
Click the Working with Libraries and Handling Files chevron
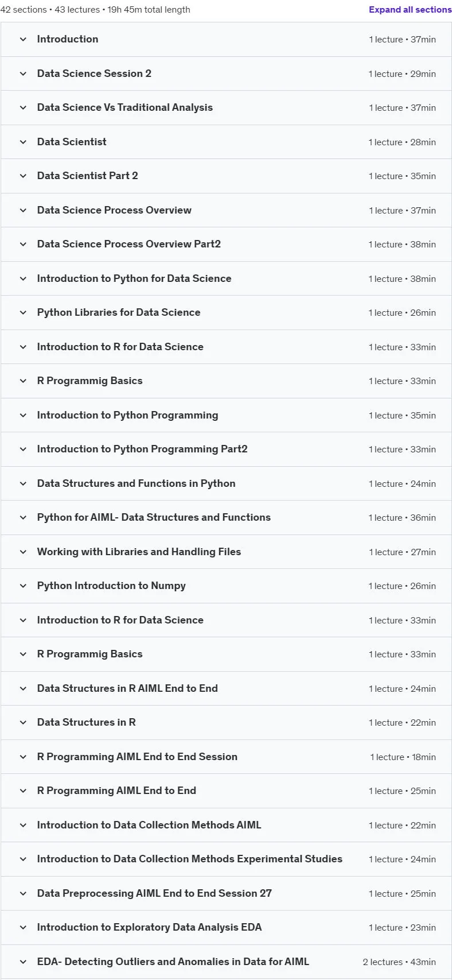tap(23, 552)
